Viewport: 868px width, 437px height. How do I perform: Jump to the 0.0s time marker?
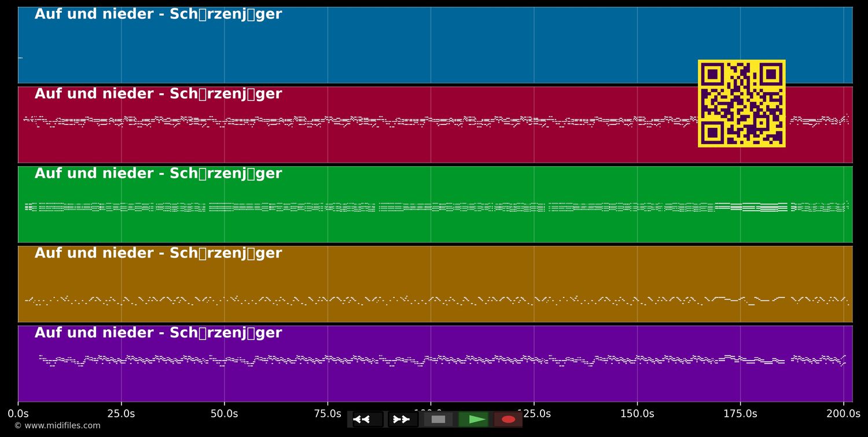[x=18, y=414]
